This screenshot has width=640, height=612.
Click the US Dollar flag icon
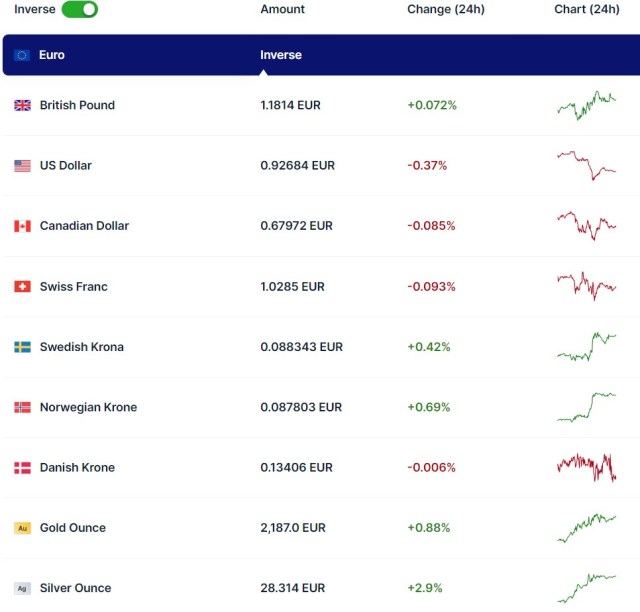coord(22,166)
